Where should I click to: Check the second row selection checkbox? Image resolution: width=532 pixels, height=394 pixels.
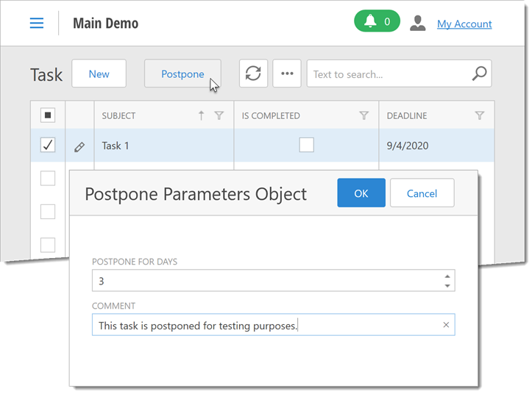tap(48, 179)
